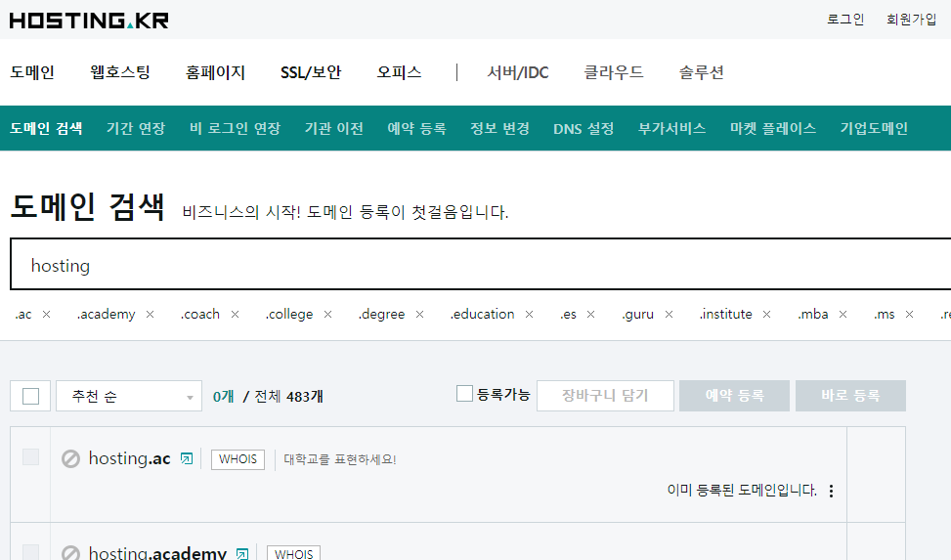951x560 pixels.
Task: Open more options menu for hosting.ac
Action: pos(831,491)
